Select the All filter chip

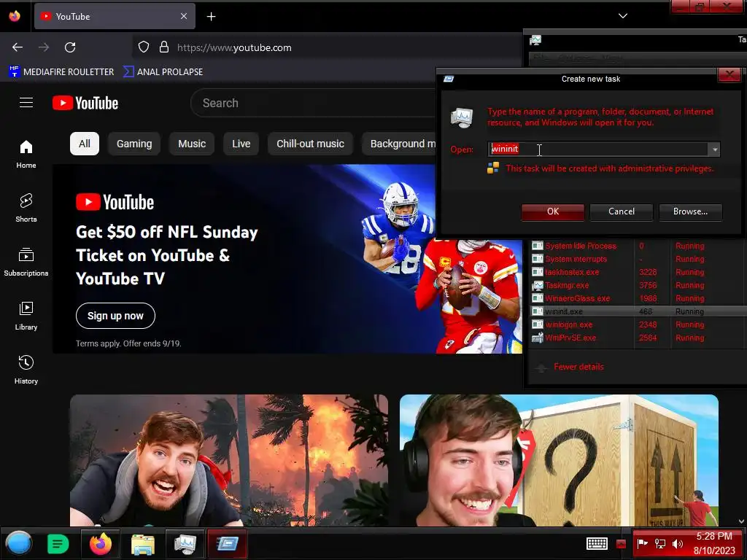click(x=85, y=144)
